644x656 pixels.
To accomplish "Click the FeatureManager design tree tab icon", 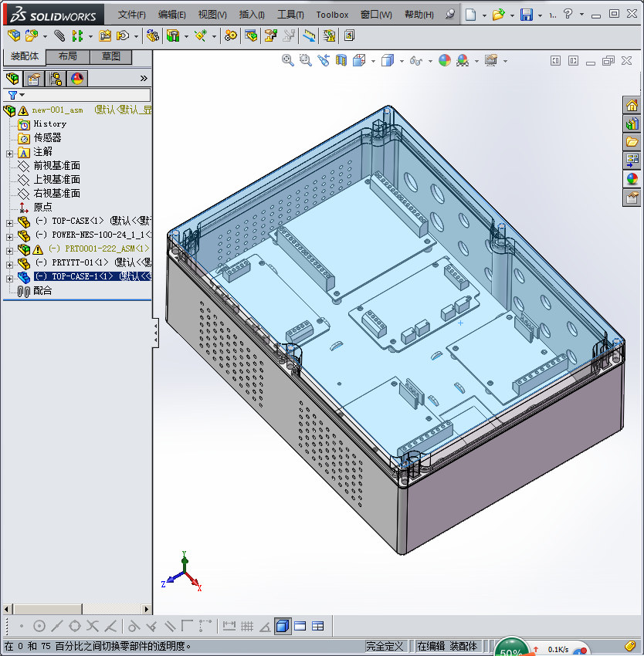I will click(12, 79).
